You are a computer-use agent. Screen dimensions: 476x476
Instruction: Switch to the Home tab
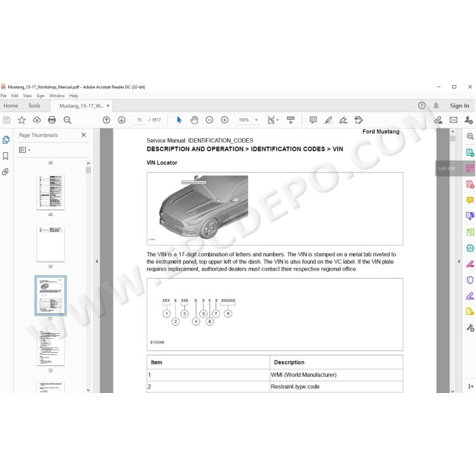tap(11, 105)
